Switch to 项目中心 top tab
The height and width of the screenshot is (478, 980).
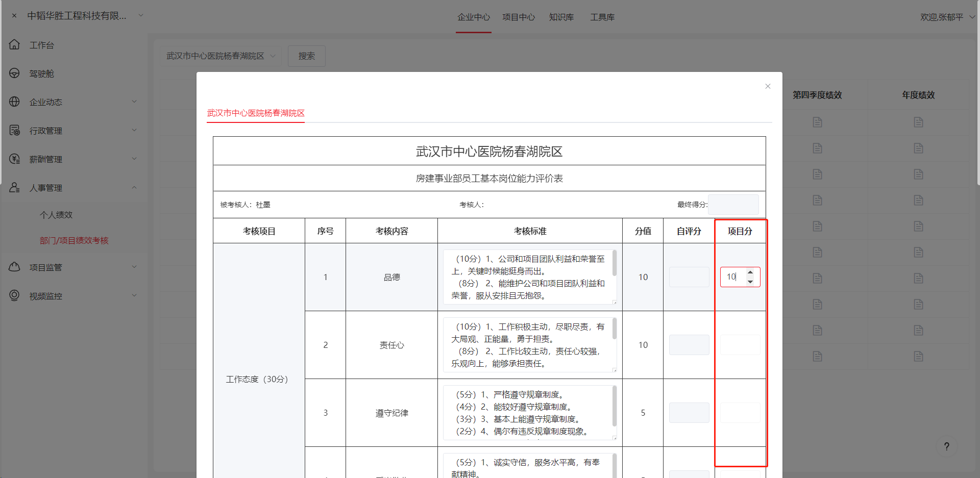point(519,17)
